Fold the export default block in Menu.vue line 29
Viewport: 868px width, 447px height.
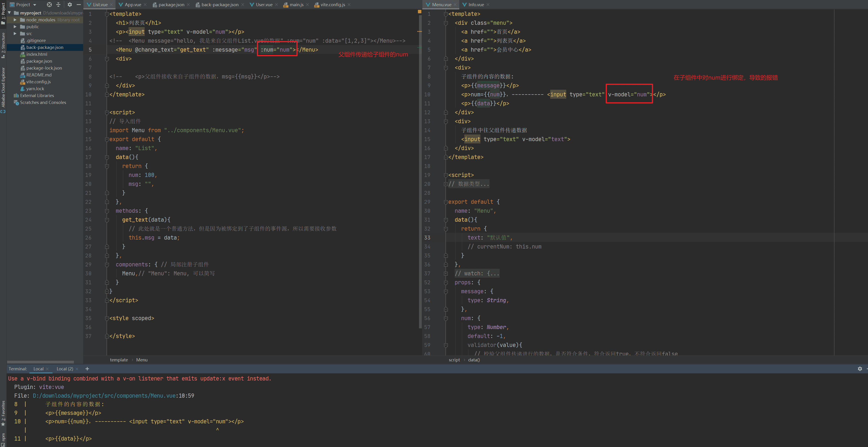445,202
